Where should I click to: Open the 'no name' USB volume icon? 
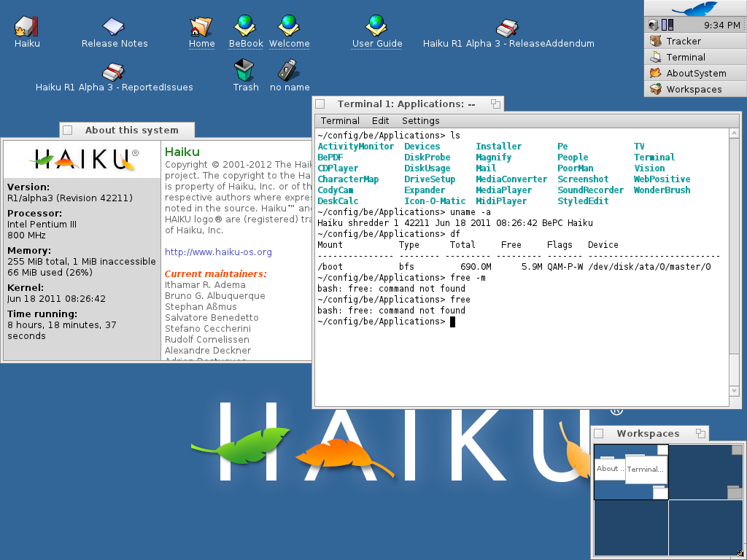(x=289, y=70)
